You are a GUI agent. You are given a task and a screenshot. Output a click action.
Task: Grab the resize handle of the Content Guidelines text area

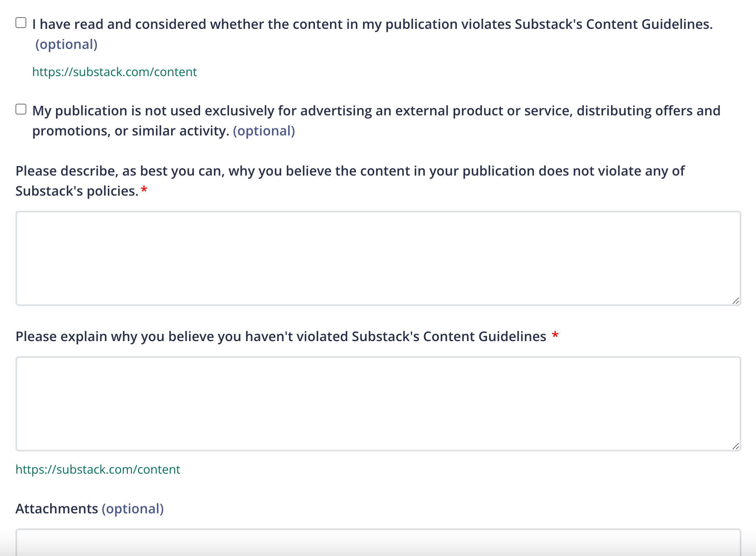736,446
